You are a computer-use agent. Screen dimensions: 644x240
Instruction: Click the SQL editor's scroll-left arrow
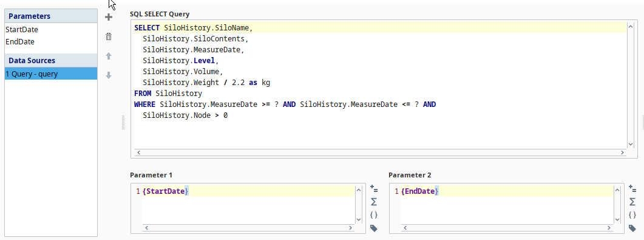[x=138, y=153]
